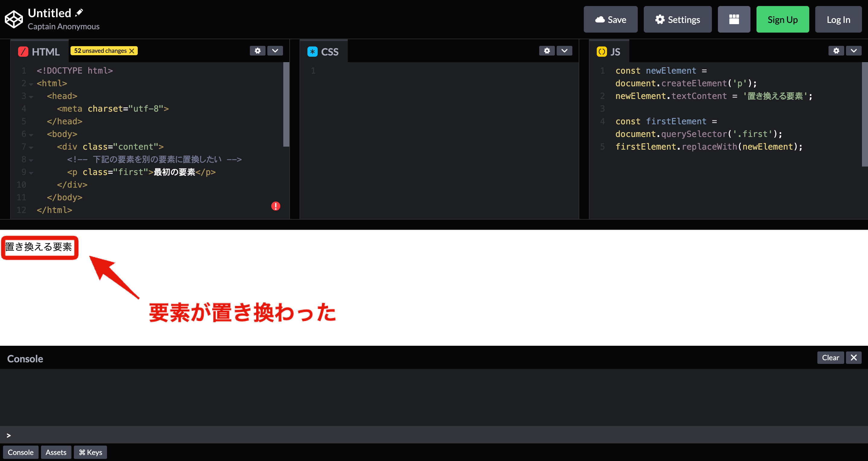The height and width of the screenshot is (461, 868).
Task: Expand the CSS panel options chevron
Action: (565, 51)
